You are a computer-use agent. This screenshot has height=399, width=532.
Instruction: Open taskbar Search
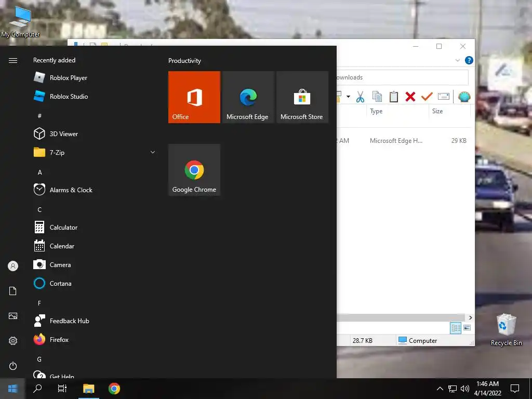tap(37, 389)
